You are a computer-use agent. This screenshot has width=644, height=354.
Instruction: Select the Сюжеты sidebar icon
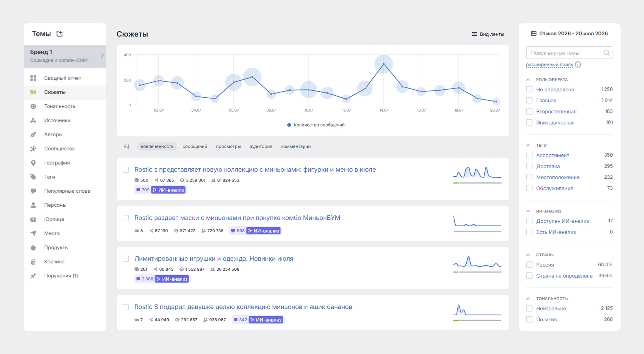tap(33, 92)
